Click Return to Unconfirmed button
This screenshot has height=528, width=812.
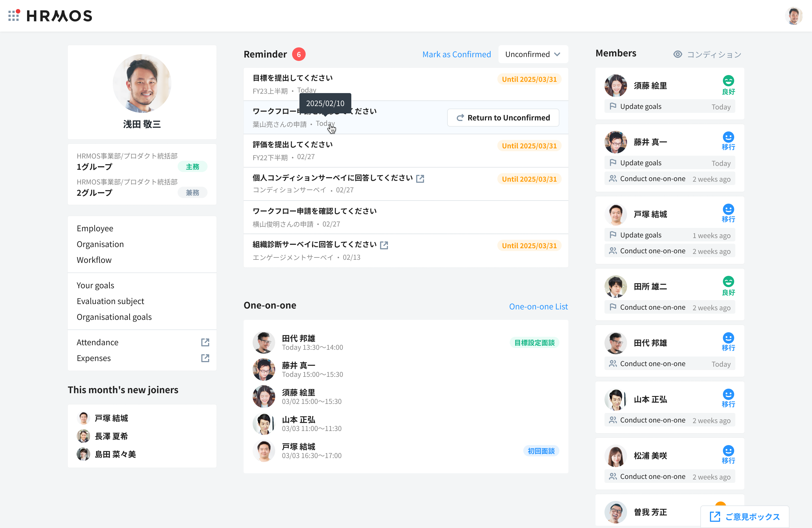[x=503, y=118]
